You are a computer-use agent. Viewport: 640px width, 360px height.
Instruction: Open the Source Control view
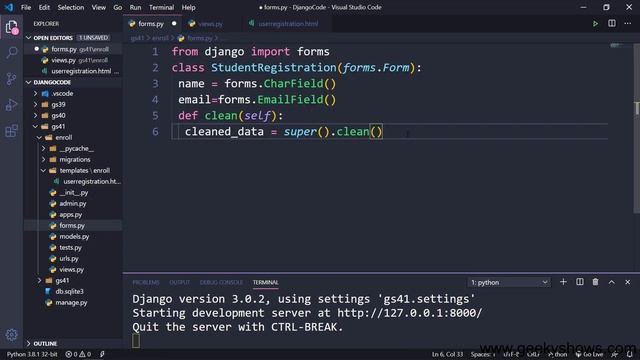11,78
